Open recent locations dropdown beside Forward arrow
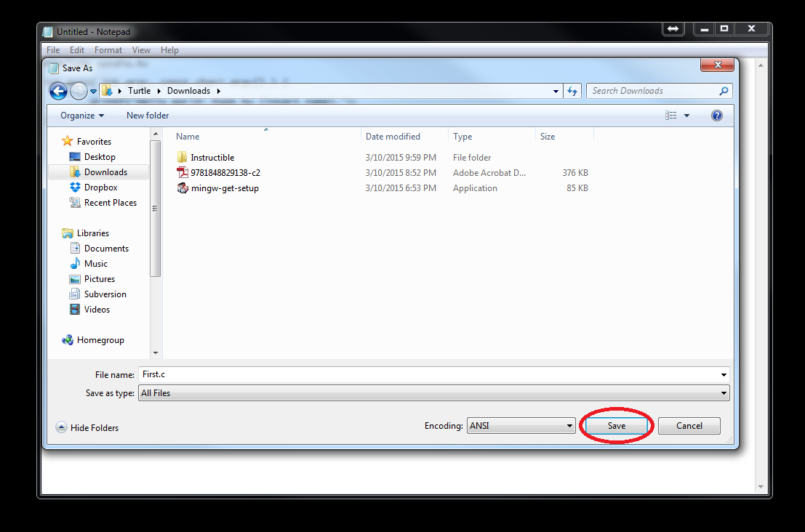 click(x=93, y=92)
